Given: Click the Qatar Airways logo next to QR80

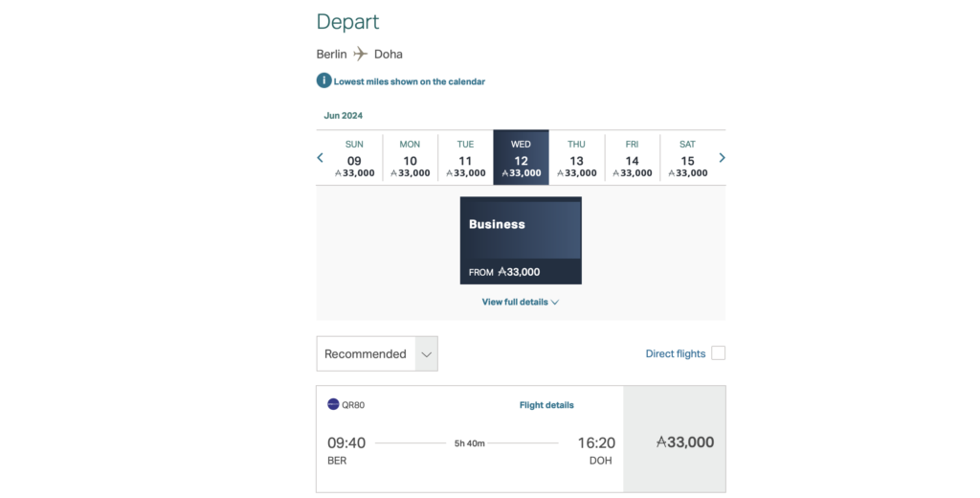Looking at the screenshot, I should coord(333,404).
